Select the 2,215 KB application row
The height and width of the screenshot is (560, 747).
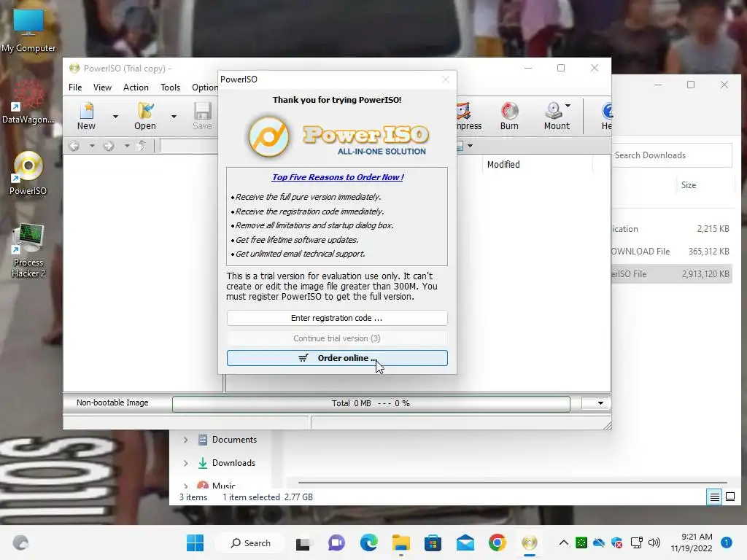coord(672,229)
